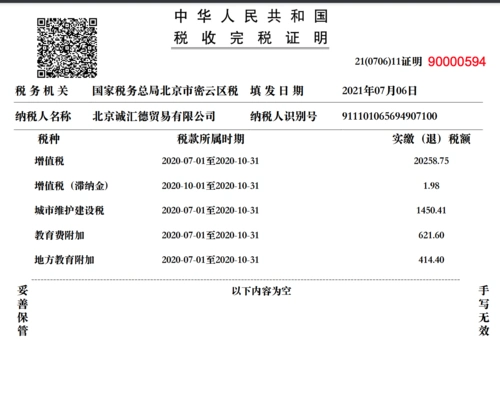The height and width of the screenshot is (395, 500).
Task: Click the column header 实缴（退）税额
Action: (x=431, y=139)
